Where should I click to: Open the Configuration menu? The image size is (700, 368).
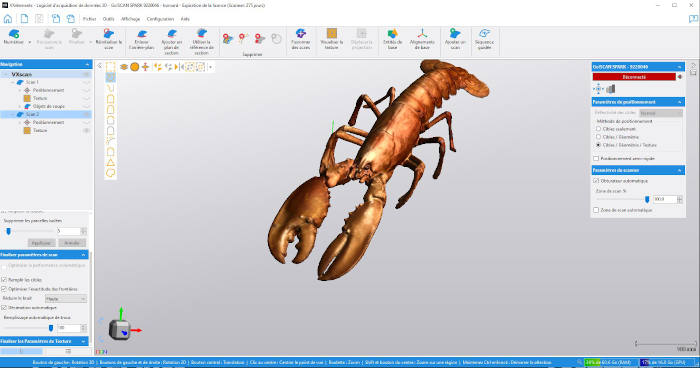click(x=160, y=19)
